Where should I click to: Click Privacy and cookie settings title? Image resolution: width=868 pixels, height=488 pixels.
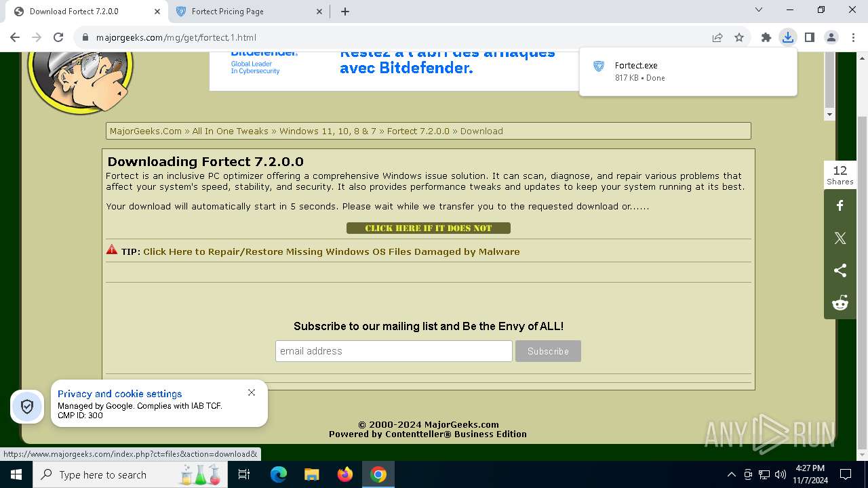tap(120, 394)
